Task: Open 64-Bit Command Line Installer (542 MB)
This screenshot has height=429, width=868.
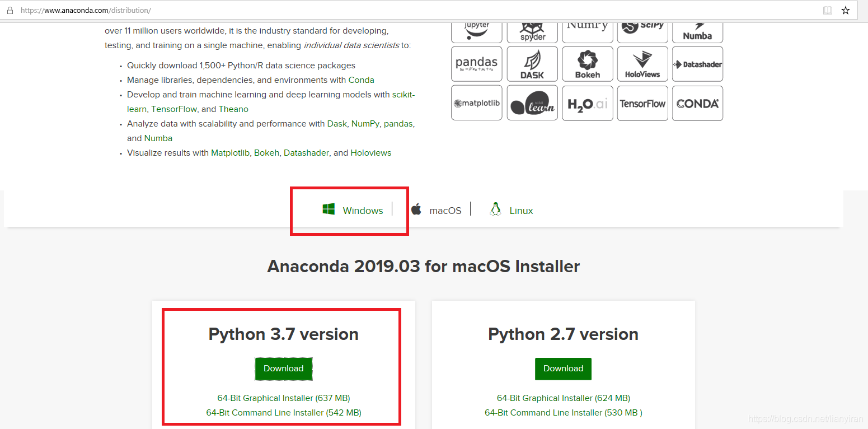Action: 284,413
